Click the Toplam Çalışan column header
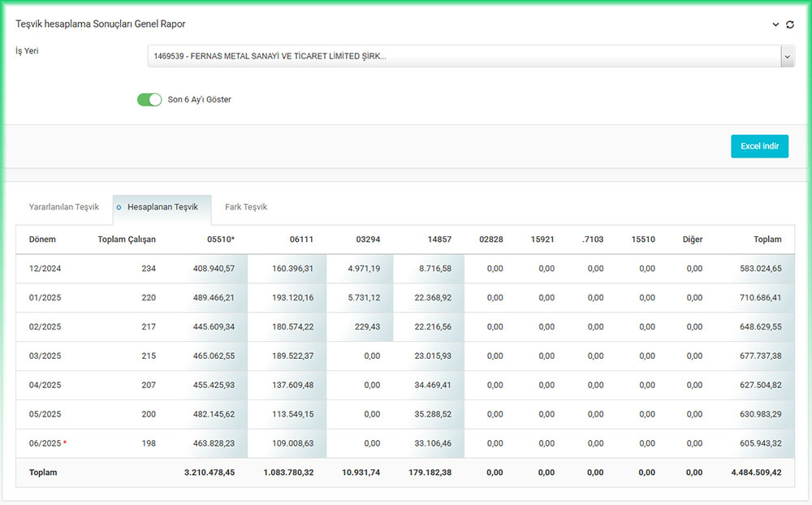 126,240
